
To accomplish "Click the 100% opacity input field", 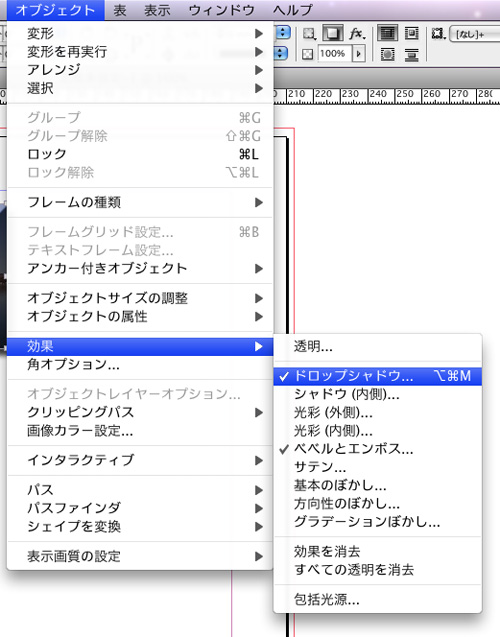I will pos(334,54).
